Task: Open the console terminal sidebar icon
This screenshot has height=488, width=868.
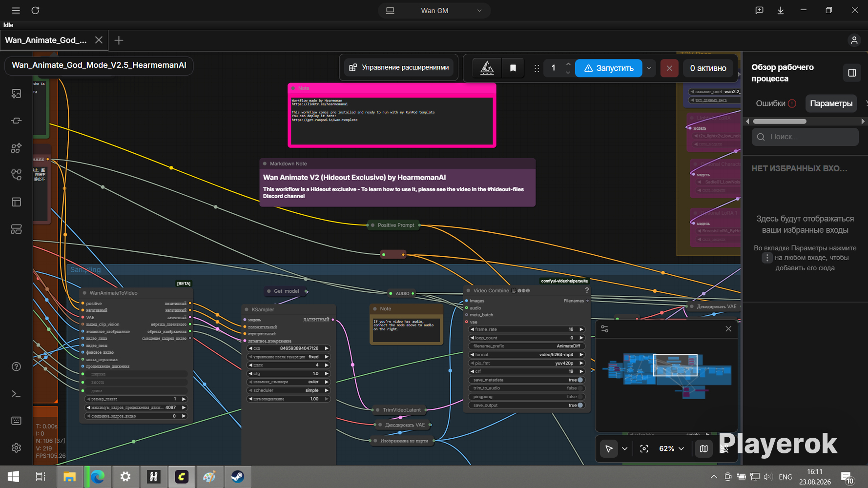Action: coord(16,394)
